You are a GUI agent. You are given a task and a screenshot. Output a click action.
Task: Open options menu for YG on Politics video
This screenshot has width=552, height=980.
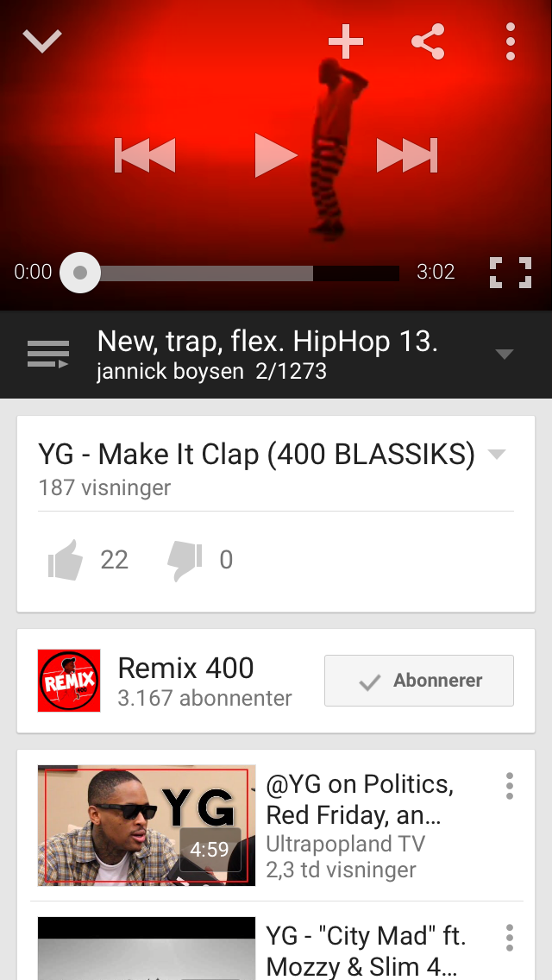pyautogui.click(x=510, y=786)
